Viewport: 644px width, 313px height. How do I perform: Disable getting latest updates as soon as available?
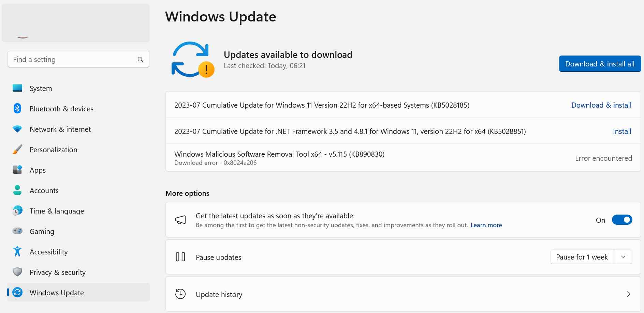pyautogui.click(x=622, y=220)
